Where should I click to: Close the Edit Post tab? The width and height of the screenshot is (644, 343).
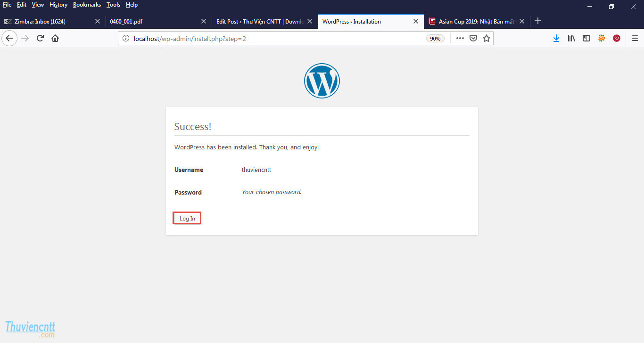click(310, 21)
